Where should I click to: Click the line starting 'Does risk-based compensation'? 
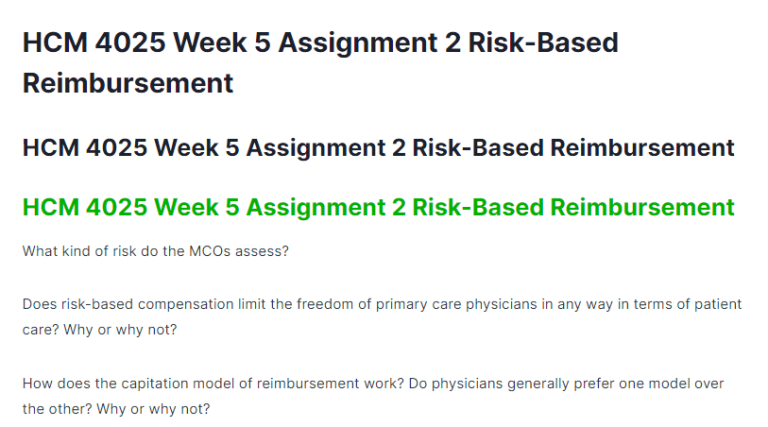click(382, 304)
